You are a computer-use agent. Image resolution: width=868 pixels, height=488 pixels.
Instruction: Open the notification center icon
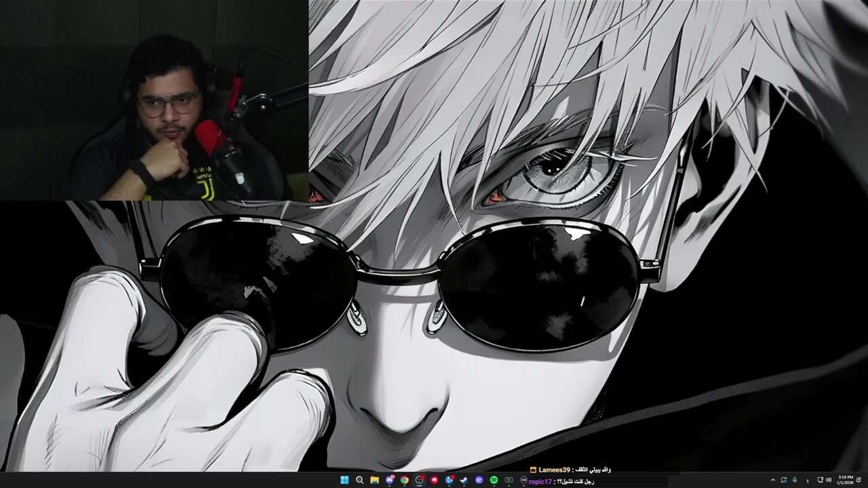859,480
